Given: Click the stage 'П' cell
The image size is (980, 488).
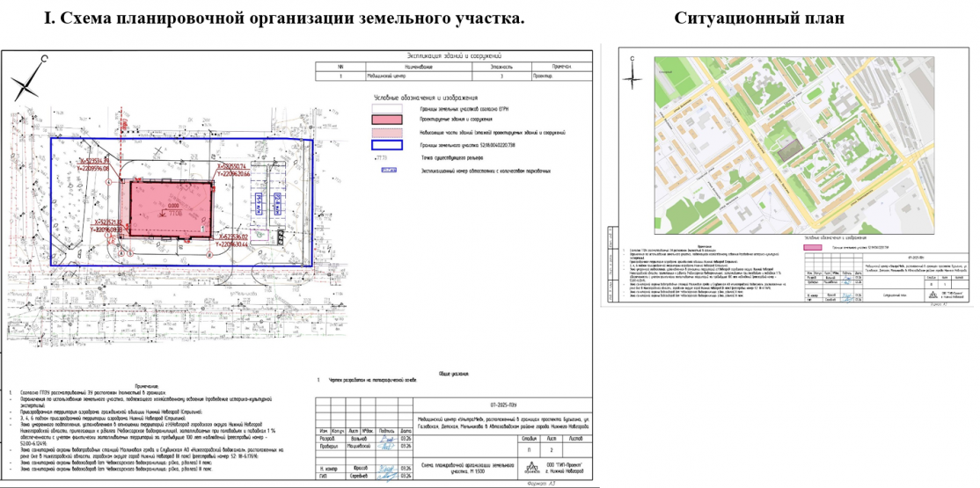Looking at the screenshot, I should coord(527,450).
